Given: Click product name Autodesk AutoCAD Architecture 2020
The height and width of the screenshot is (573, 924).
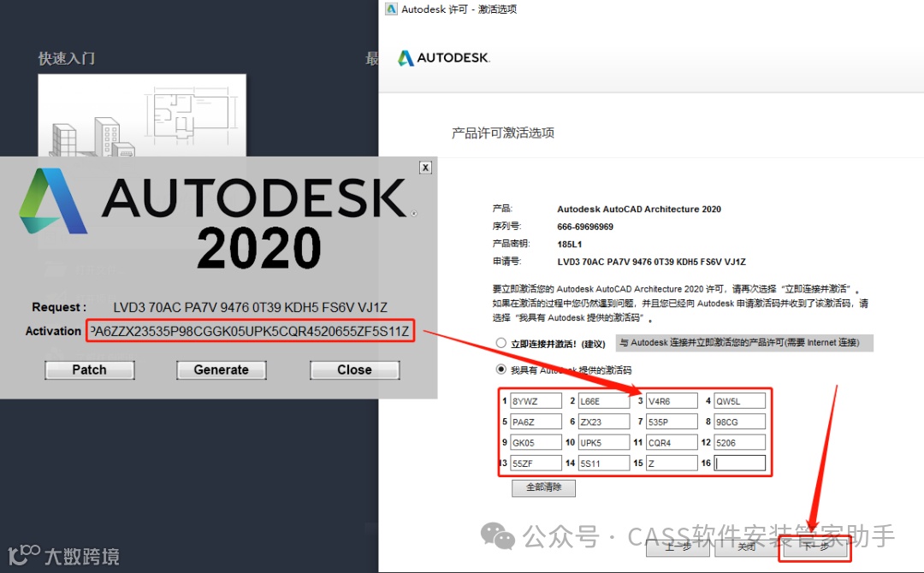Looking at the screenshot, I should (639, 209).
